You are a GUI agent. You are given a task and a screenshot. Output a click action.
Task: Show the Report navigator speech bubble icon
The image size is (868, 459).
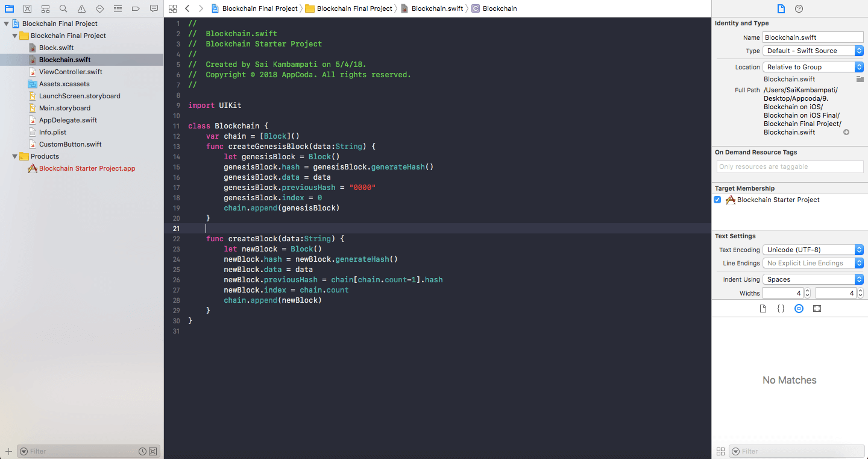click(154, 9)
